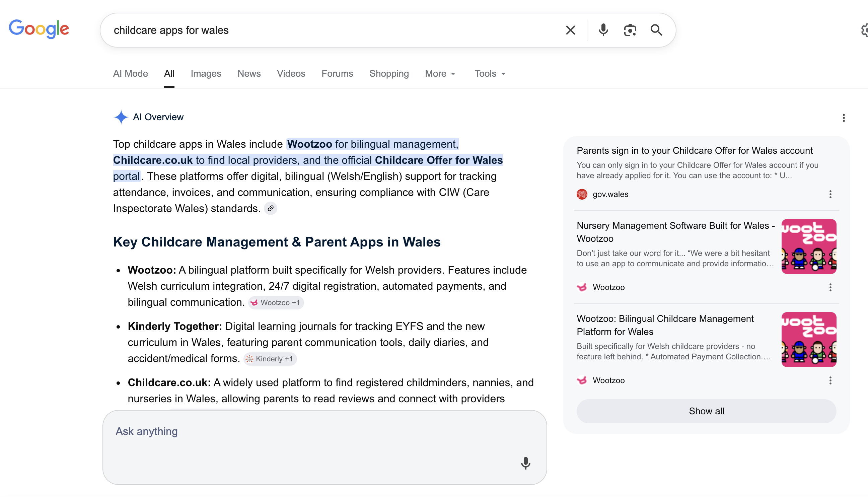Click the Google logo
The height and width of the screenshot is (497, 868).
(39, 29)
